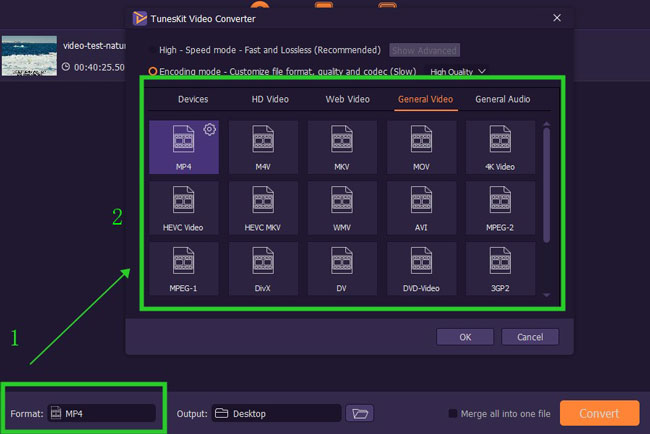
Task: Pick the DivX format
Action: (x=263, y=269)
